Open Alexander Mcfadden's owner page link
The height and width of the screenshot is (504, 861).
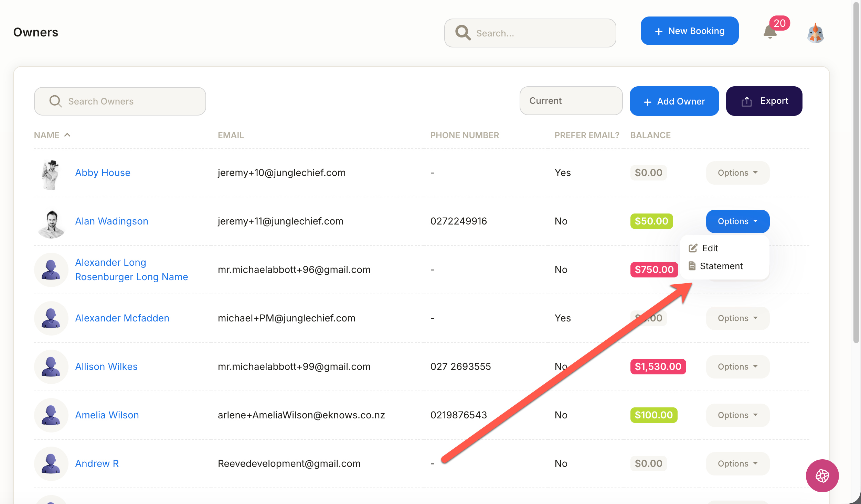tap(122, 318)
